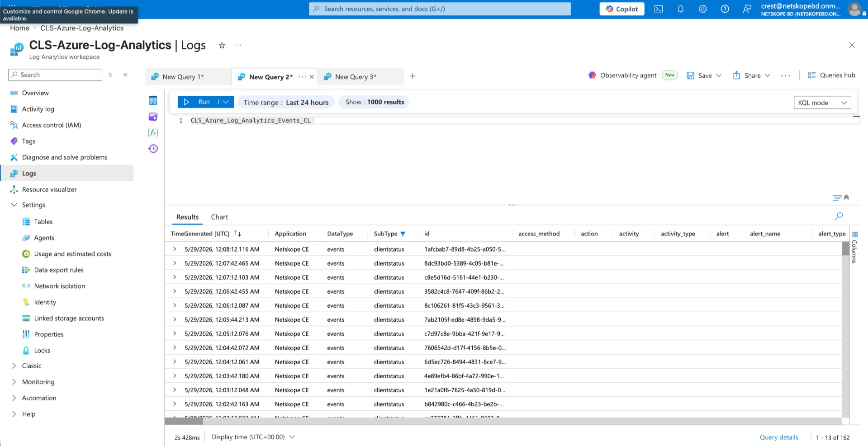The image size is (868, 446).
Task: Collapse the left navigation menu
Action: pyautogui.click(x=125, y=75)
